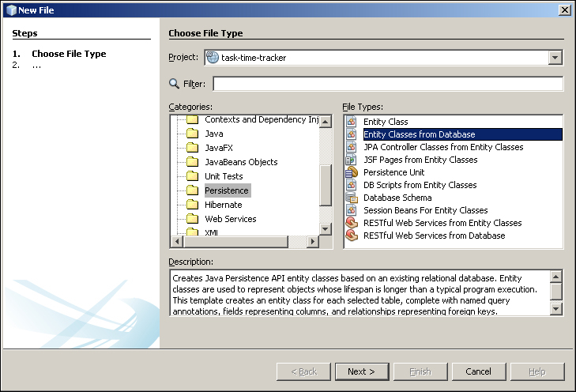Image resolution: width=576 pixels, height=392 pixels.
Task: Open the task-time-tracker project combo box
Action: click(383, 58)
